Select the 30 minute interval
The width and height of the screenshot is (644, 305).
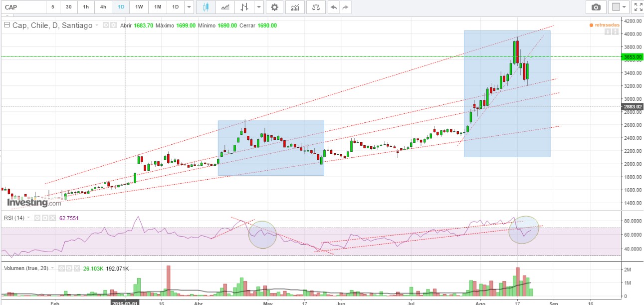click(x=68, y=7)
